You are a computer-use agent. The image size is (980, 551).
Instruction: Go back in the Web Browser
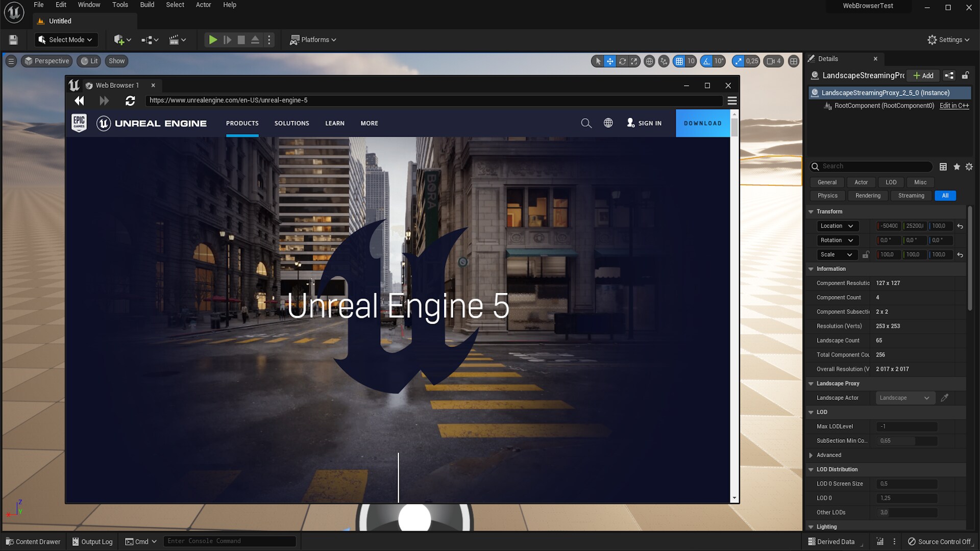79,101
